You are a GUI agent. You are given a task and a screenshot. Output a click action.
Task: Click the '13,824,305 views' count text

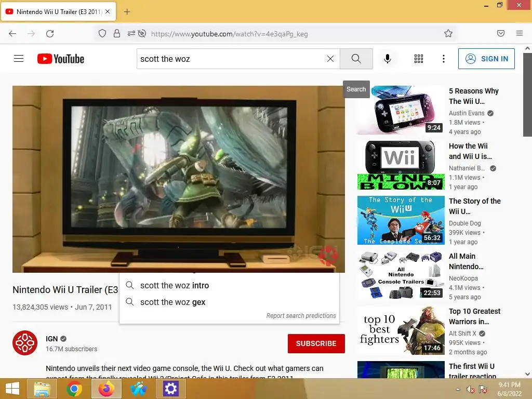[x=41, y=307]
